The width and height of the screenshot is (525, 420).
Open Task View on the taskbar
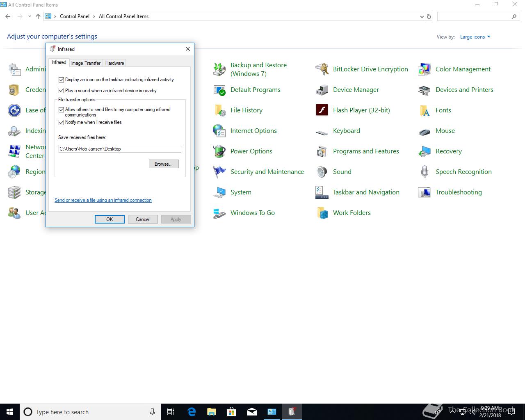pyautogui.click(x=171, y=412)
